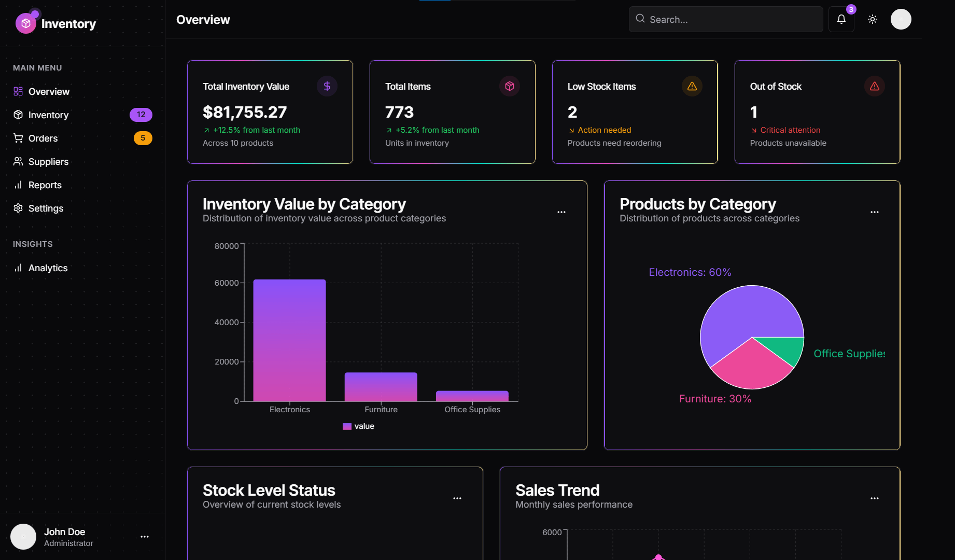Image resolution: width=955 pixels, height=560 pixels.
Task: Select Analytics from the Insights menu
Action: click(x=48, y=268)
